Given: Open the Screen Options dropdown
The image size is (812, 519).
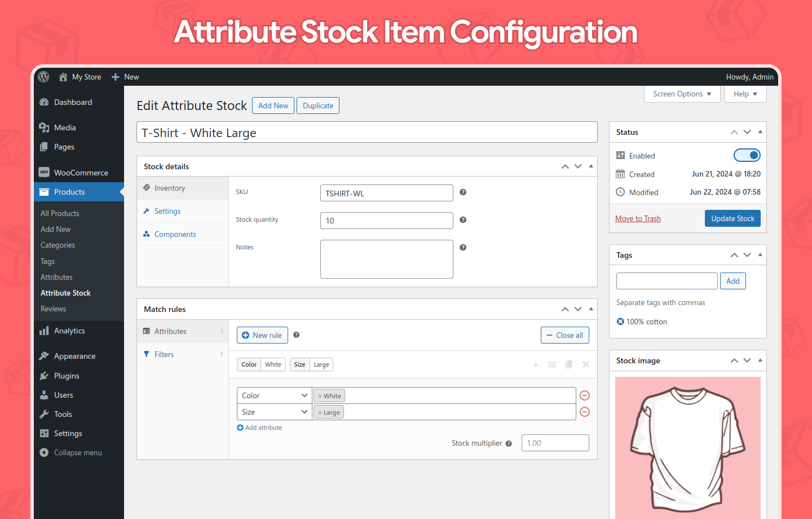Looking at the screenshot, I should [682, 94].
